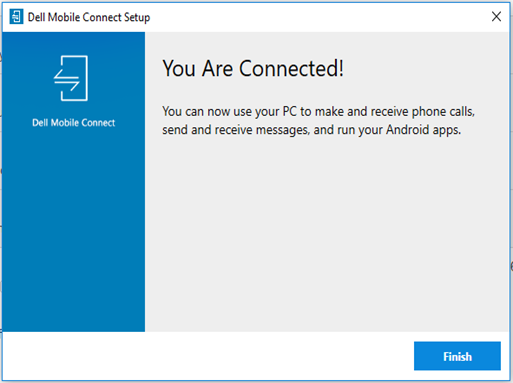Click the You Are Connected! heading
Viewport: 513px width, 383px height.
click(x=253, y=68)
